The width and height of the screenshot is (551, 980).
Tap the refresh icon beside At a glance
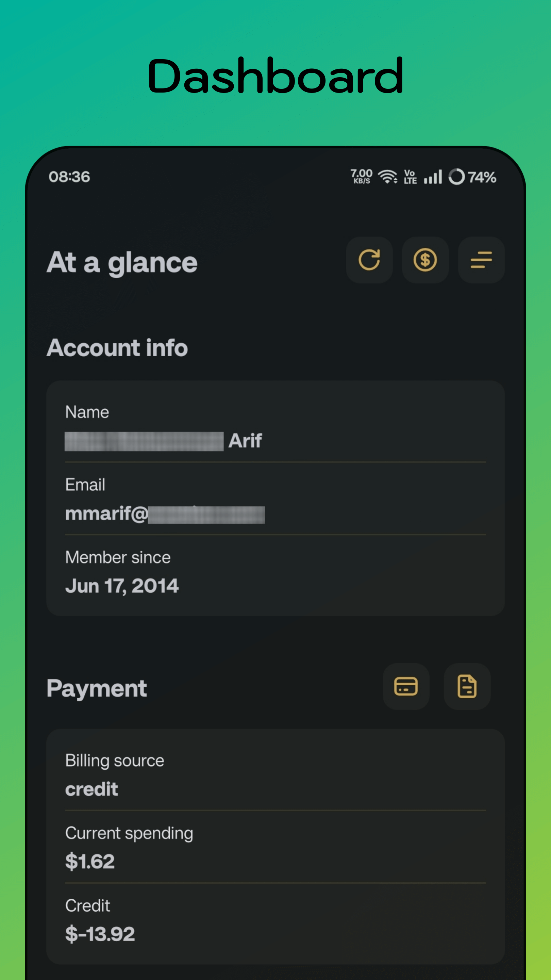point(369,260)
